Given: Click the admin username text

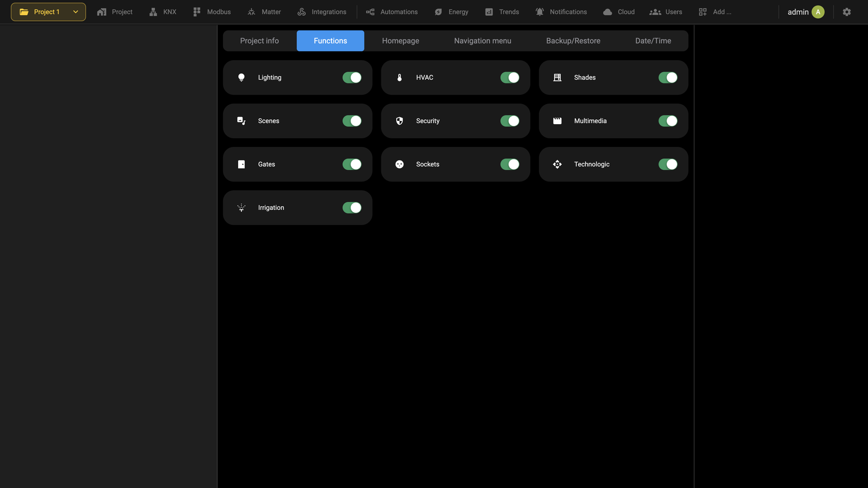Looking at the screenshot, I should 798,12.
